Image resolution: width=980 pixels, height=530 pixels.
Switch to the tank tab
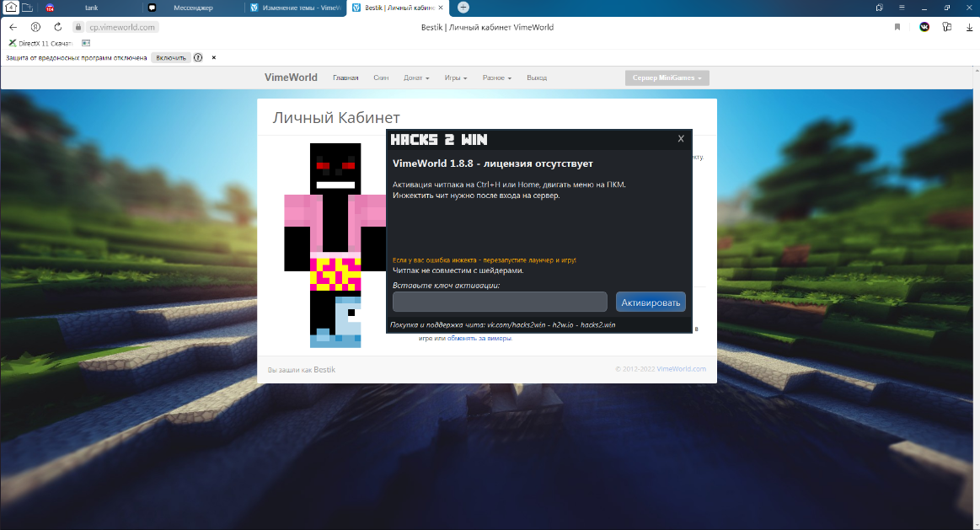(x=91, y=8)
